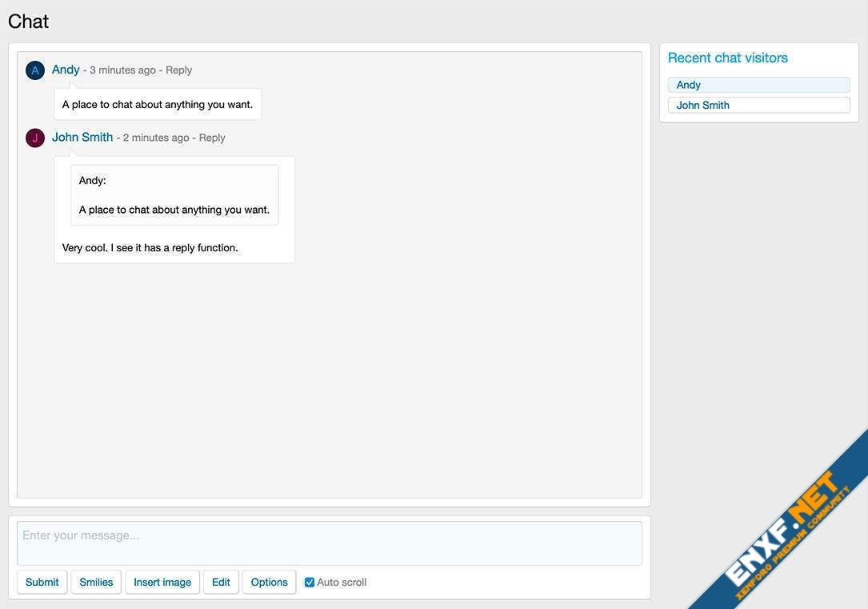Click Andy's circular avatar icon
Viewport: 868px width, 609px height.
[x=35, y=70]
